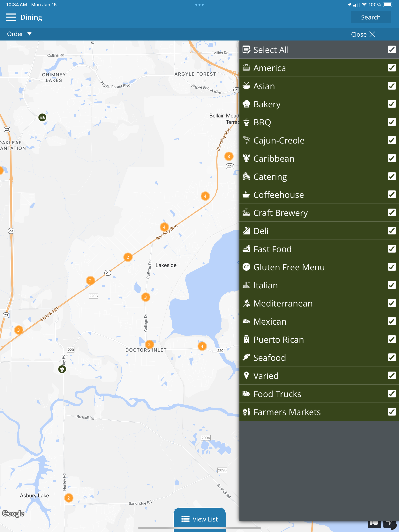
Task: Uncheck the America category checkbox
Action: 392,68
